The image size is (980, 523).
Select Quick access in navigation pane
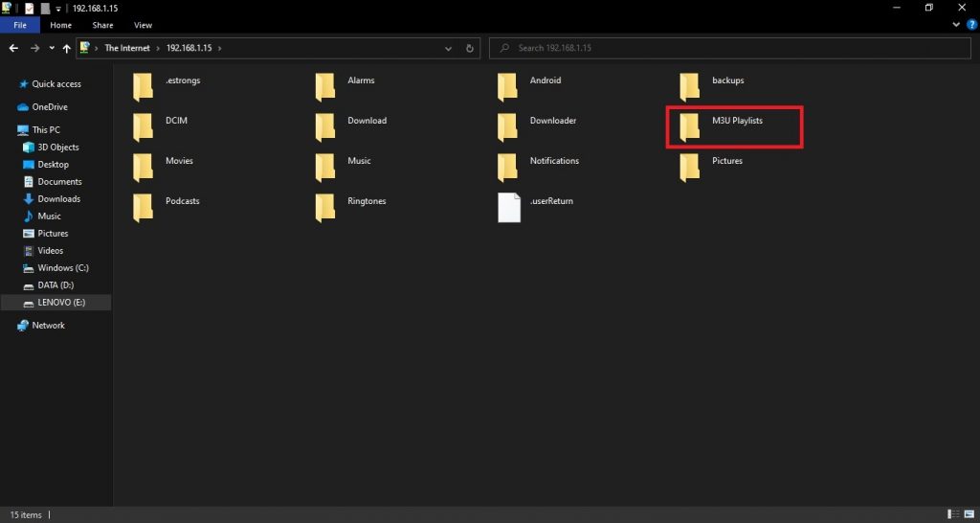click(56, 84)
